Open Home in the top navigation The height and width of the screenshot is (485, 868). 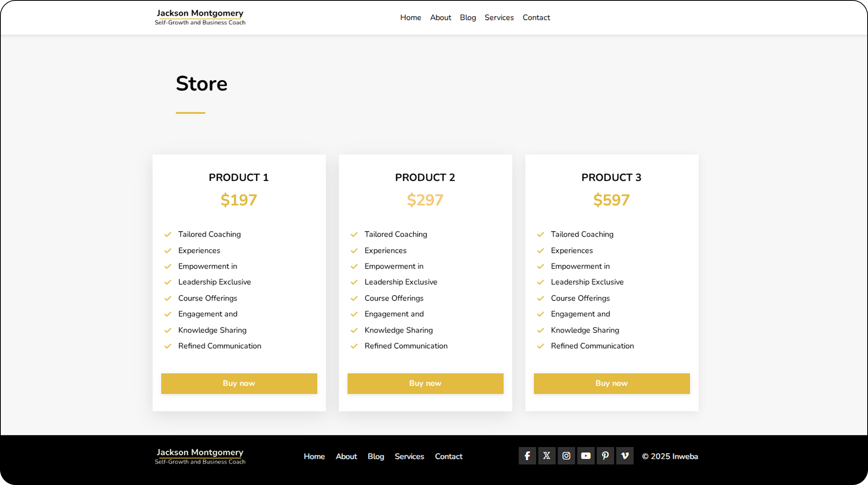click(x=411, y=18)
